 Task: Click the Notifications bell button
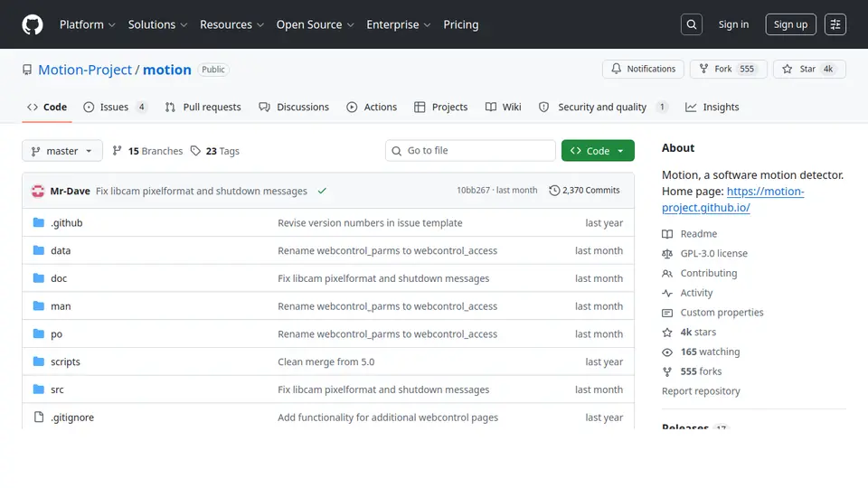pyautogui.click(x=643, y=70)
